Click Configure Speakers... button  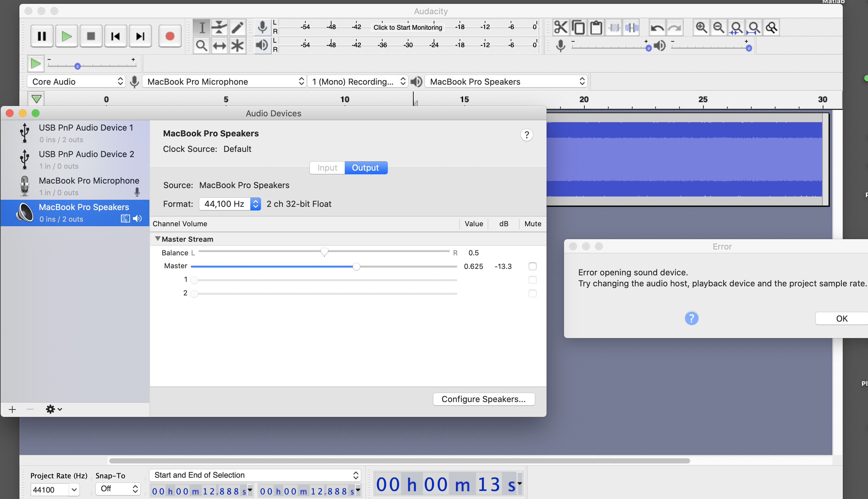point(484,399)
